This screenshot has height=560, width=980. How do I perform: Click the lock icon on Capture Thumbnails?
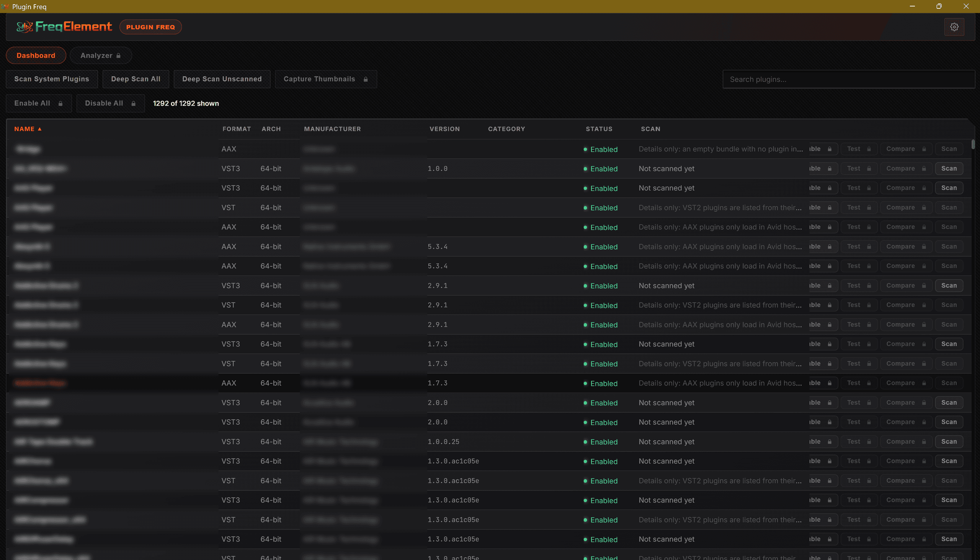tap(366, 79)
